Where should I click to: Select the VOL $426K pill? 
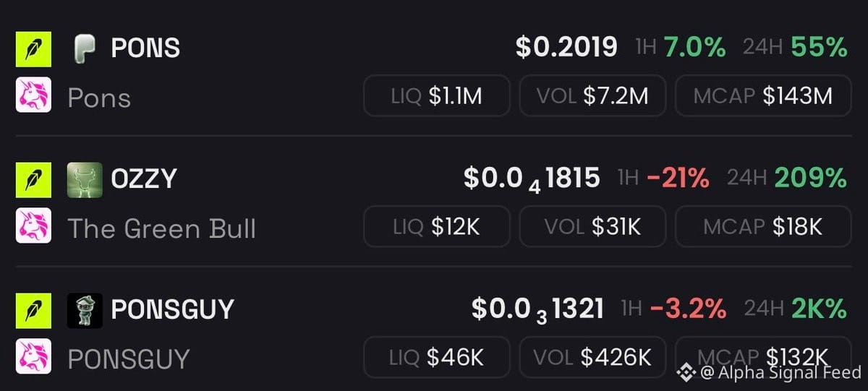(593, 357)
